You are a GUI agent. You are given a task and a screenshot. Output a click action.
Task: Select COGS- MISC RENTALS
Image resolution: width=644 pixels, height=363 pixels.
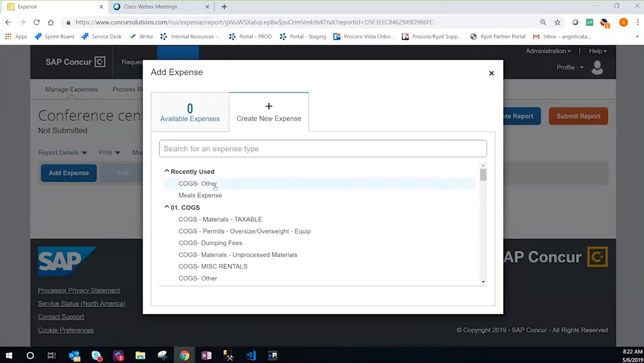tap(213, 266)
